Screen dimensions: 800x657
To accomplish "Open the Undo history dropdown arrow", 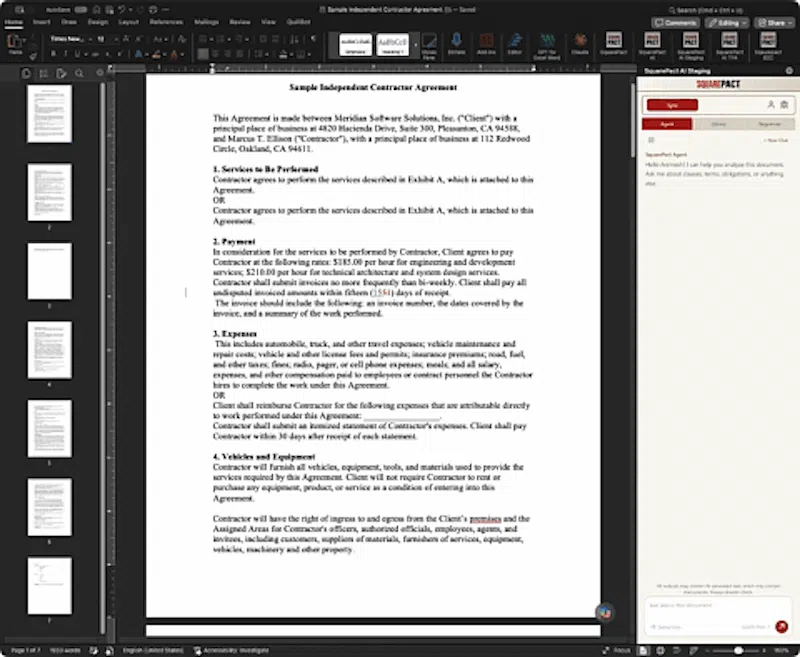I will (130, 10).
